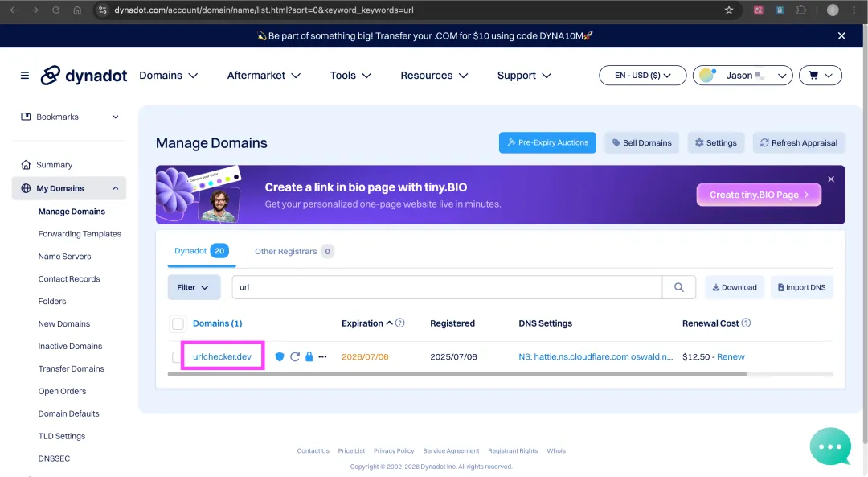The height and width of the screenshot is (477, 868).
Task: Open the Jason account dropdown
Action: point(743,76)
